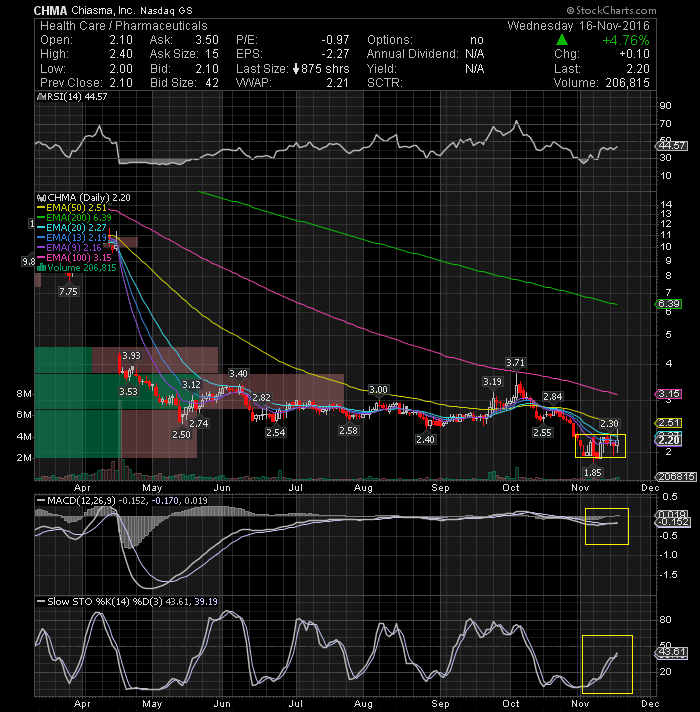
Task: Click the date Wednesday 16-Nov-2016
Action: 578,26
